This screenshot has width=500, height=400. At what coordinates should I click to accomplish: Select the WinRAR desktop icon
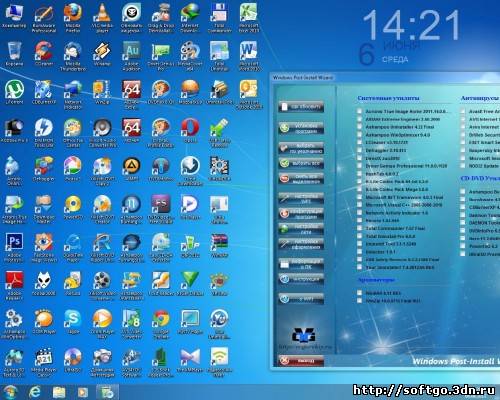coord(219,245)
